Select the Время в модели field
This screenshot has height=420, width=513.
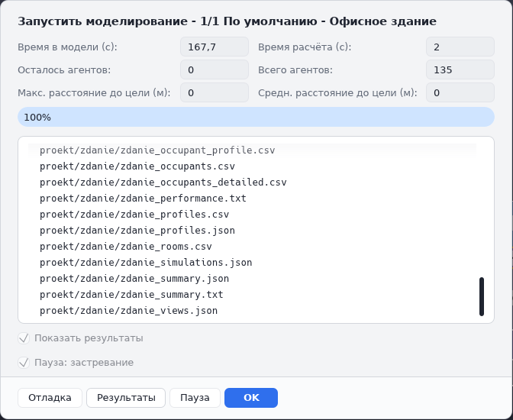pos(215,47)
